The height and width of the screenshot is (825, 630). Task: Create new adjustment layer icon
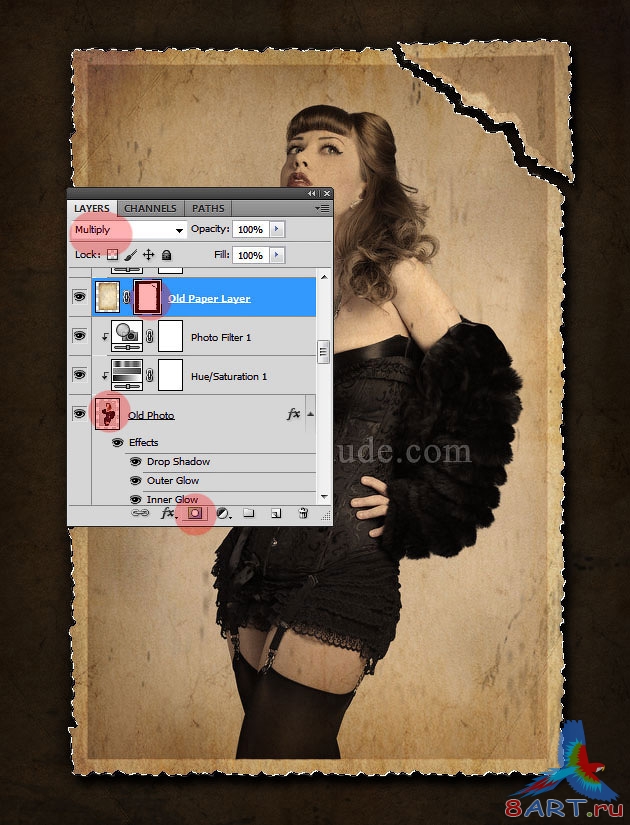(x=223, y=513)
